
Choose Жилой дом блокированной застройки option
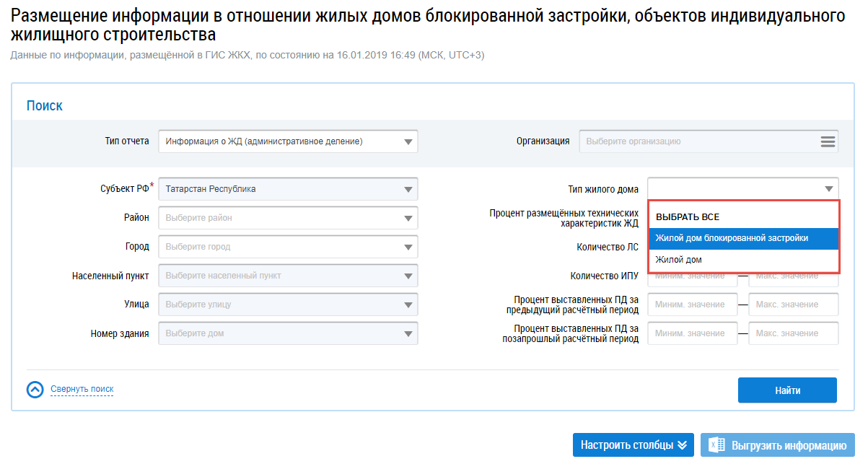(x=732, y=238)
